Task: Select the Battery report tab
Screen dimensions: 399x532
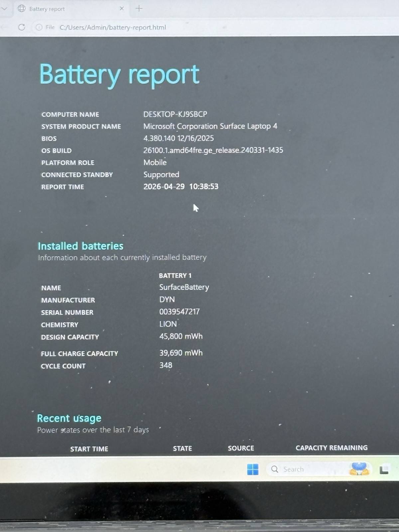Action: [71, 9]
